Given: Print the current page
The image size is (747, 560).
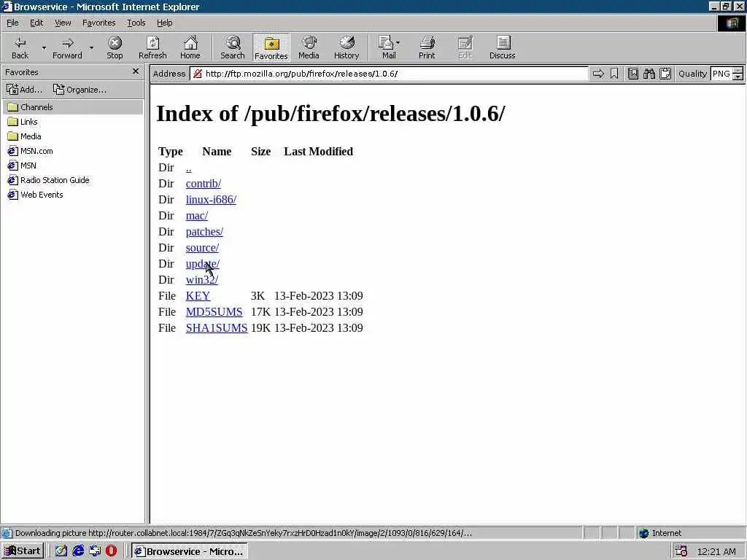Looking at the screenshot, I should [x=427, y=47].
